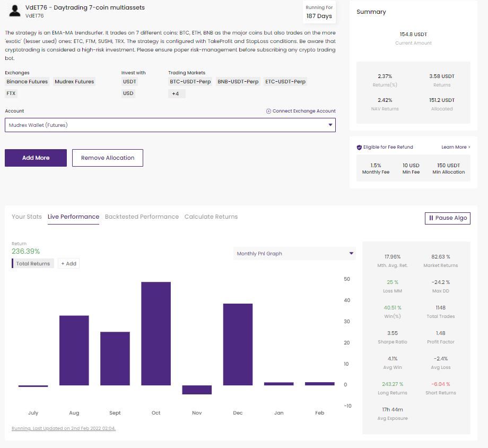Open the Mudrex Wallet (Futures) account dropdown

coord(170,125)
